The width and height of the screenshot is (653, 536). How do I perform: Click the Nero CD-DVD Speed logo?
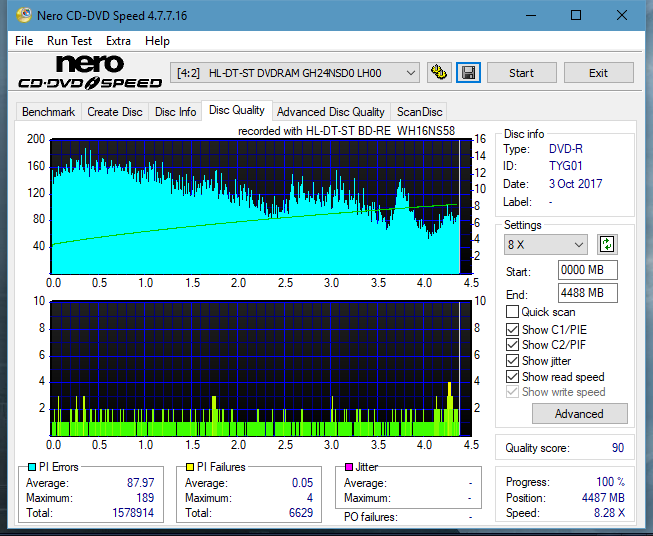coord(90,72)
